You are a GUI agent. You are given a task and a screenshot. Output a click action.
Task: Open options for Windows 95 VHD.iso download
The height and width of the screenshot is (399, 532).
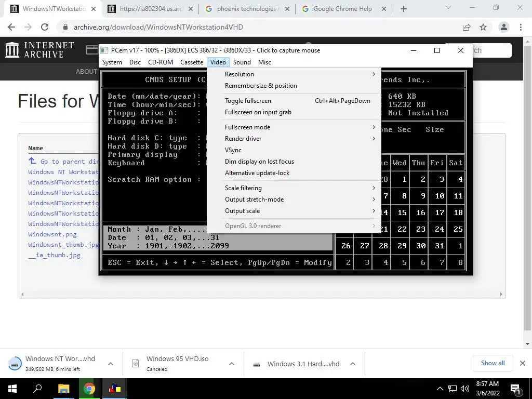[232, 364]
